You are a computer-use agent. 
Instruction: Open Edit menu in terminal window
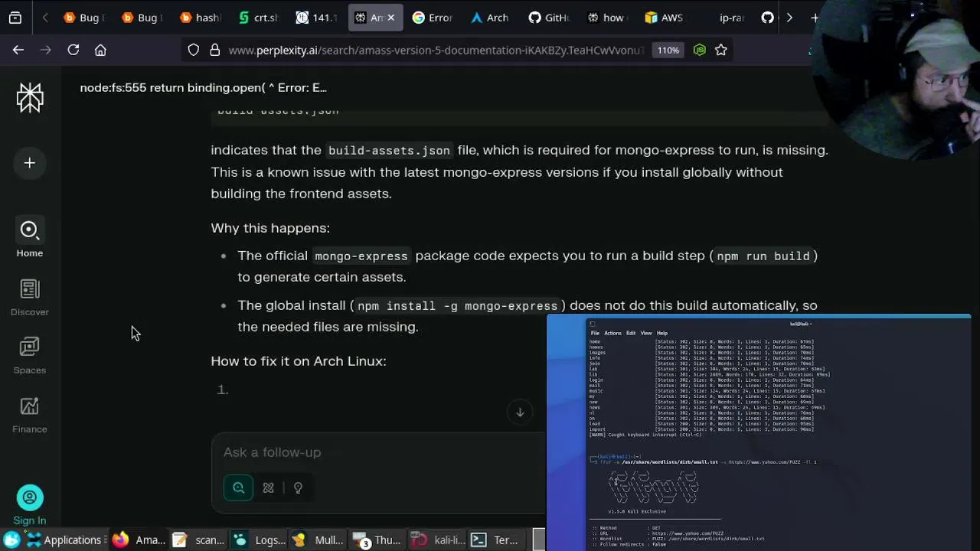pyautogui.click(x=631, y=333)
